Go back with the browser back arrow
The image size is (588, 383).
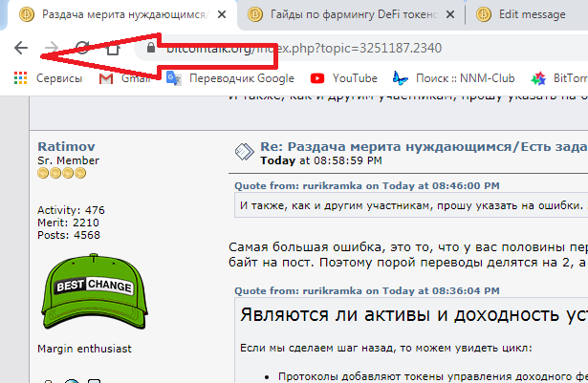21,48
